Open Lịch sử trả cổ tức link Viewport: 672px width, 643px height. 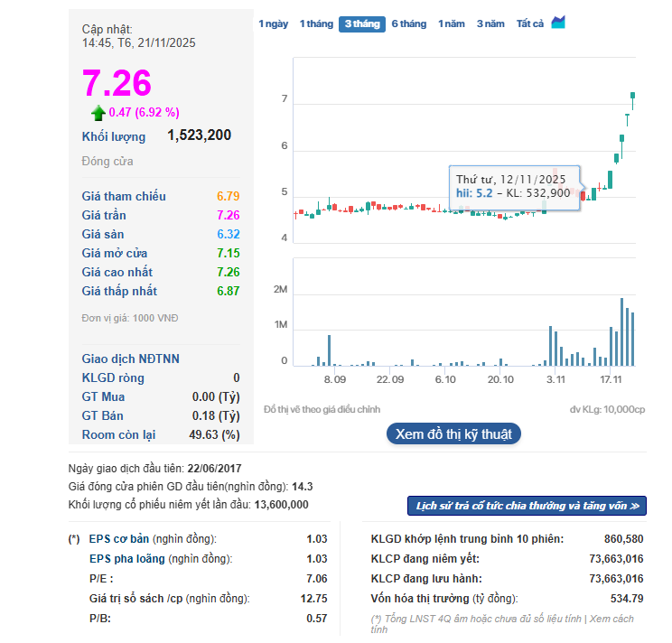(527, 506)
